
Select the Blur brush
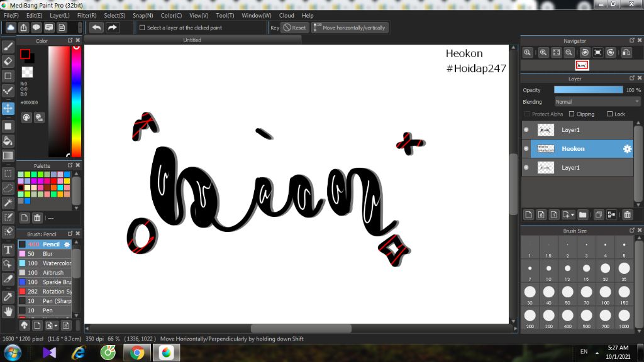(45, 254)
